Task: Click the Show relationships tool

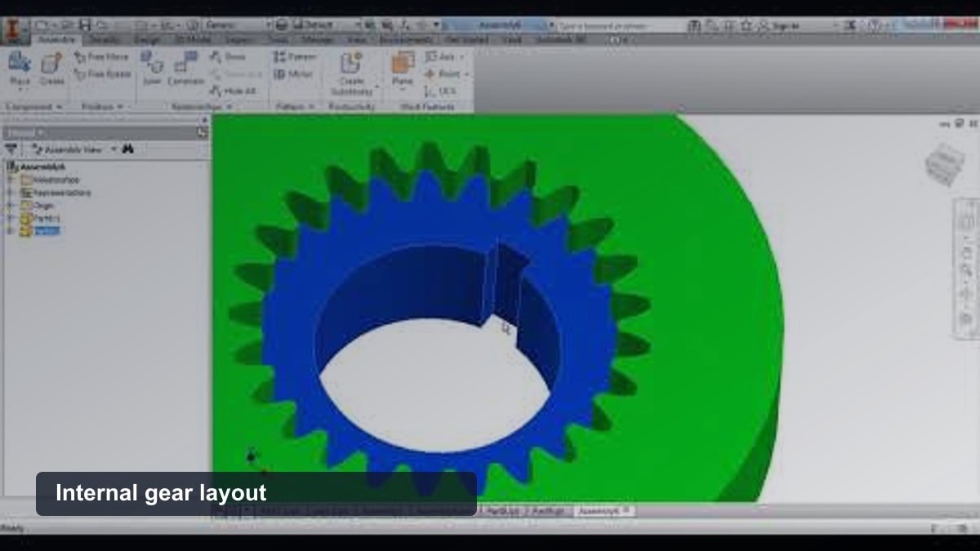Action: [228, 56]
